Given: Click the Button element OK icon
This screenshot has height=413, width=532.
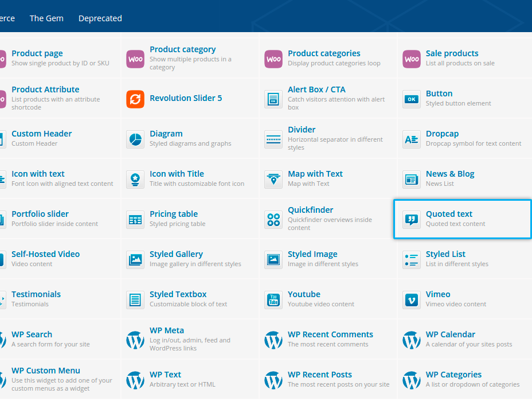Looking at the screenshot, I should pos(412,99).
